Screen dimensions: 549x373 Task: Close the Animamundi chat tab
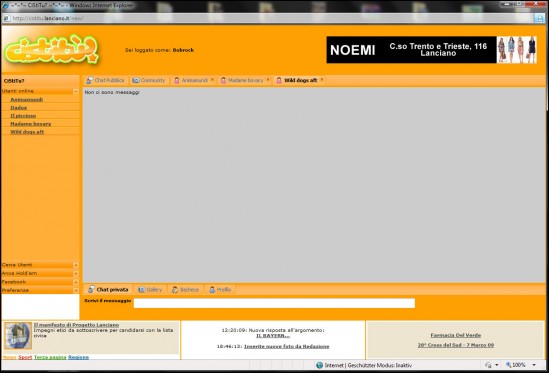pos(212,80)
